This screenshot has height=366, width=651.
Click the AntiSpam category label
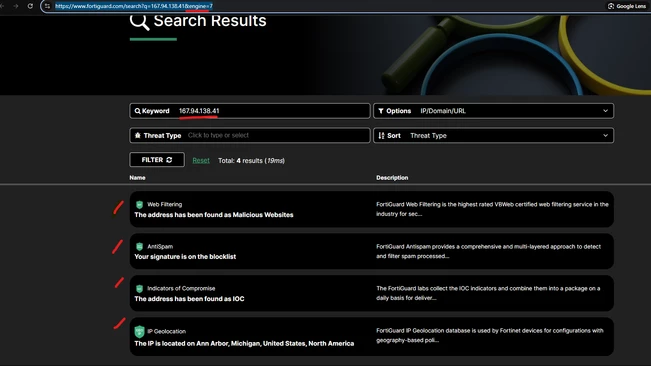pyautogui.click(x=160, y=246)
